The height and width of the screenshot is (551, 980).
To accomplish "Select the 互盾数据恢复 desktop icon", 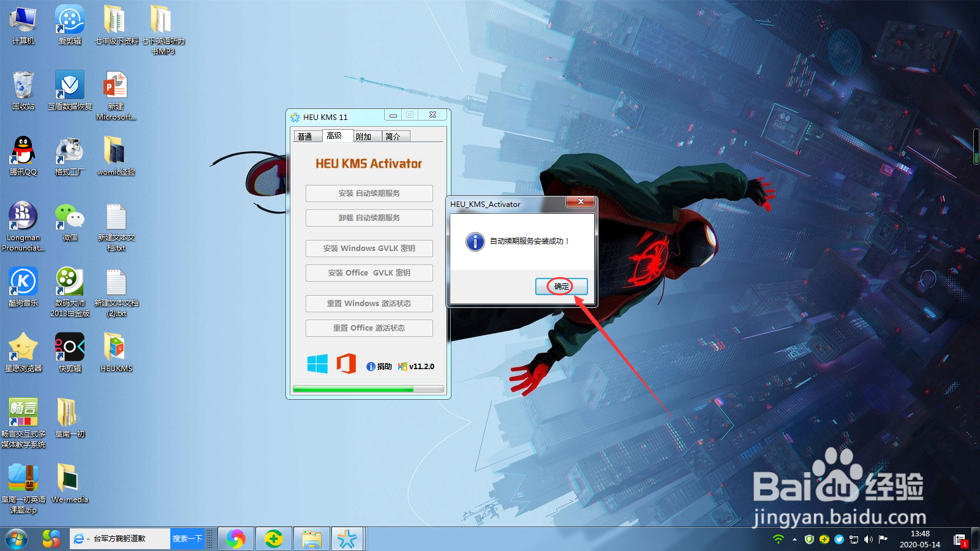I will click(70, 91).
